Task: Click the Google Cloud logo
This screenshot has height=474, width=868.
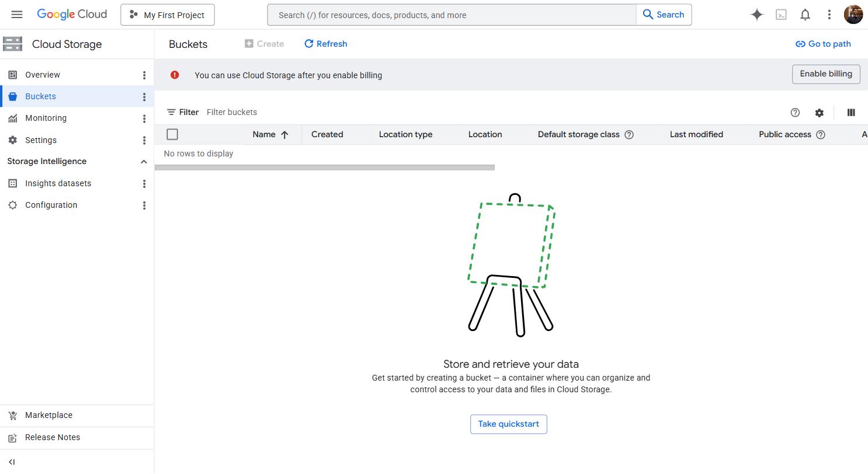Action: (x=72, y=15)
